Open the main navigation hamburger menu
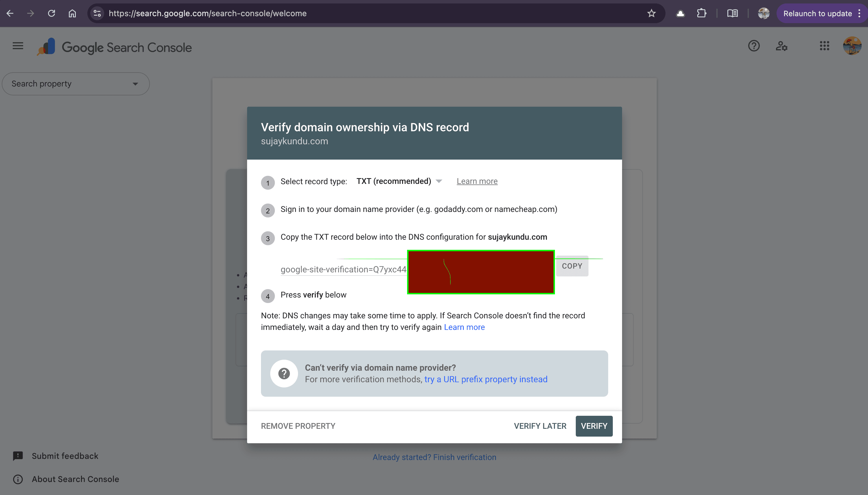The height and width of the screenshot is (495, 868). [17, 46]
